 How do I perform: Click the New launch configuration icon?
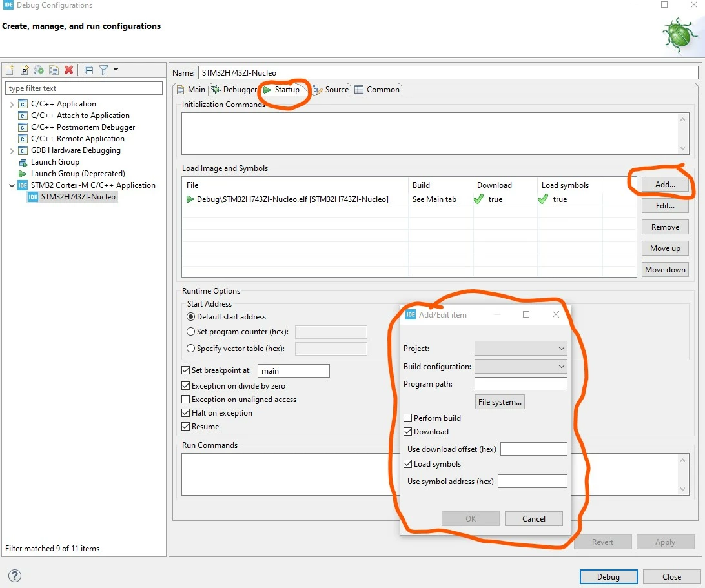click(10, 70)
